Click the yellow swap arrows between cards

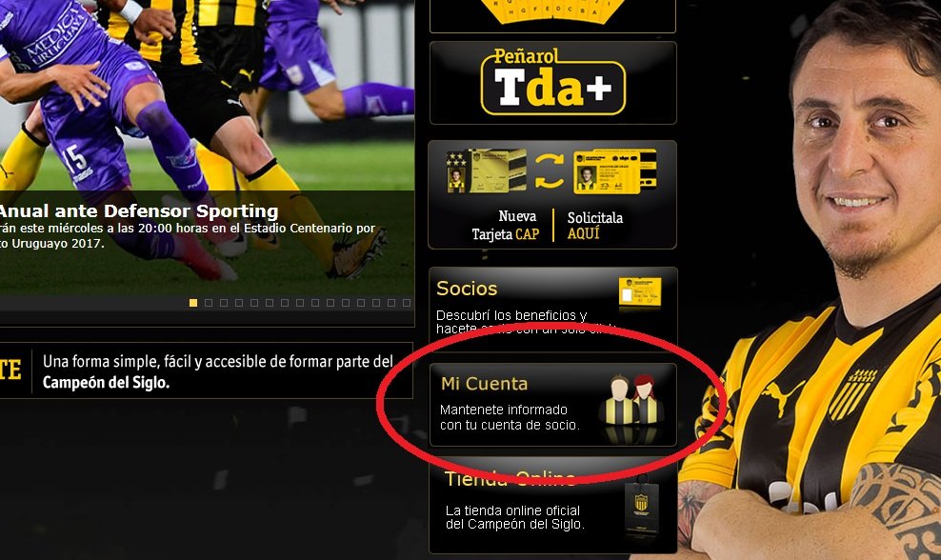(x=550, y=170)
